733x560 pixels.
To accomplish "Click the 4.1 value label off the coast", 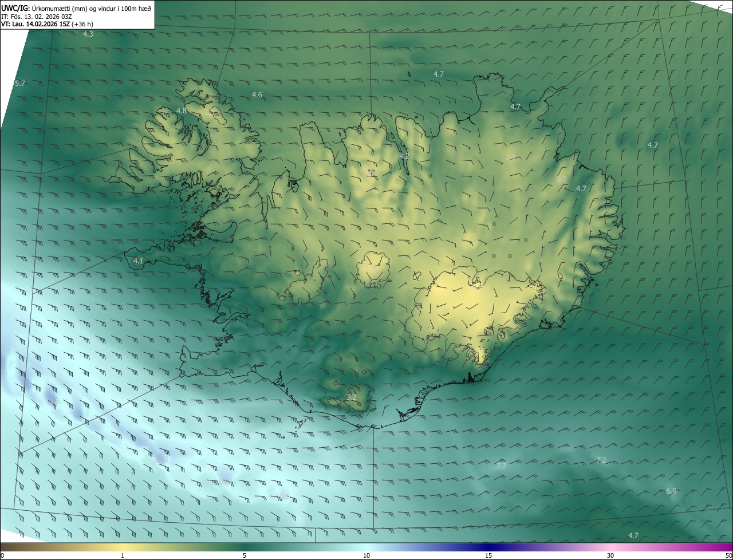I will click(138, 261).
